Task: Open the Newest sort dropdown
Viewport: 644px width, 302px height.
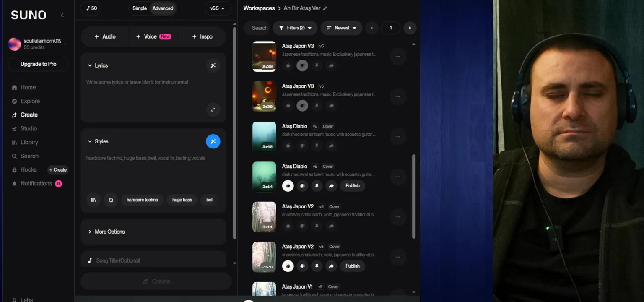Action: [341, 28]
